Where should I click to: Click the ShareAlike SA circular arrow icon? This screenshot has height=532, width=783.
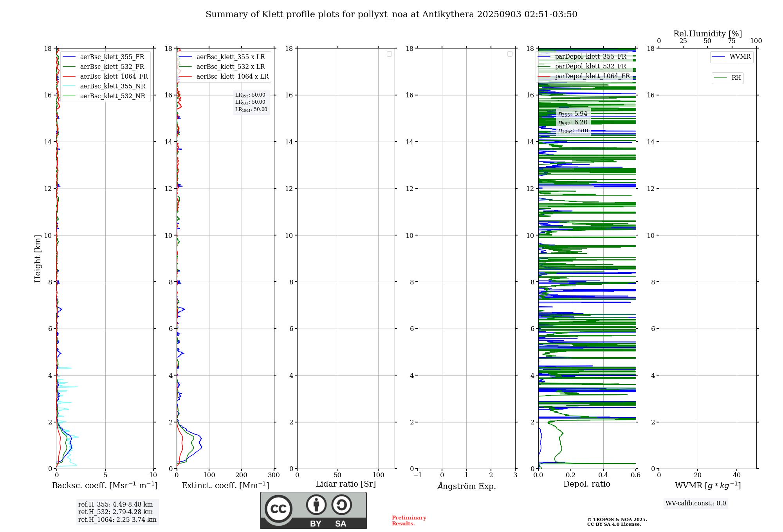341,505
